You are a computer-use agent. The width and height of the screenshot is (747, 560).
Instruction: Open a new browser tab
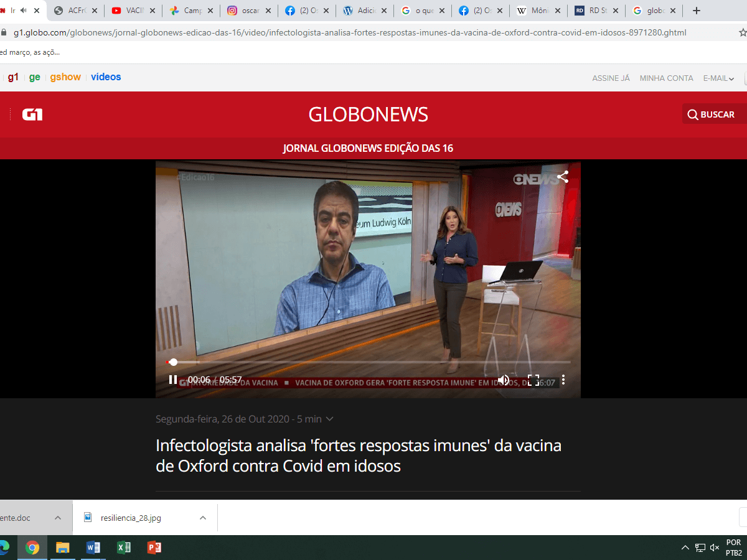pos(697,11)
